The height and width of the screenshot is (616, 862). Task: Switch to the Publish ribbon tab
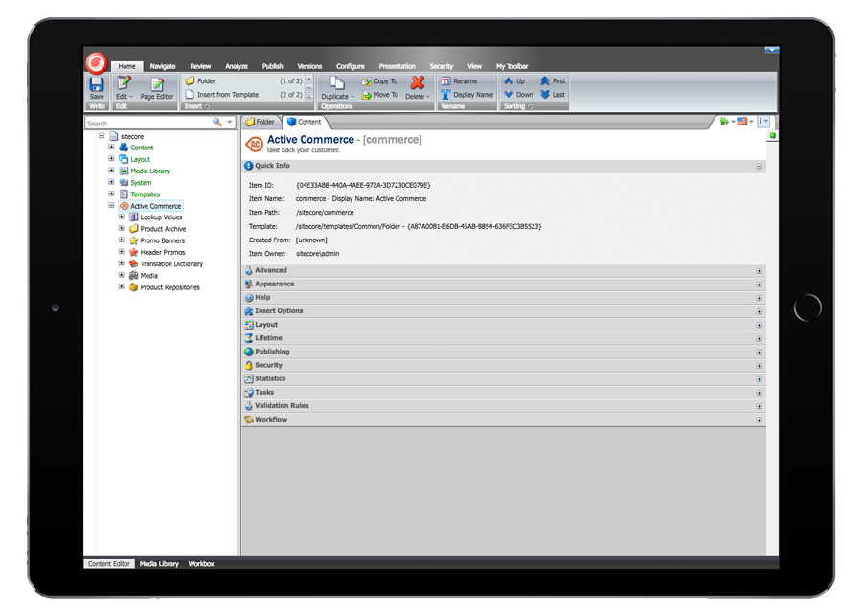coord(272,66)
